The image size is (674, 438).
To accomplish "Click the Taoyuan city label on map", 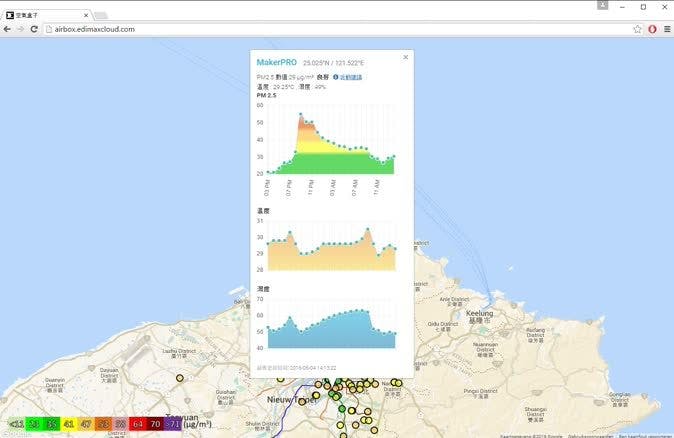I will pos(184,417).
